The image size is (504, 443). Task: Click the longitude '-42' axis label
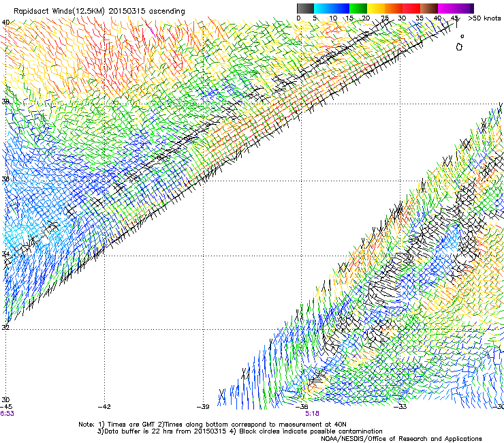tap(104, 407)
